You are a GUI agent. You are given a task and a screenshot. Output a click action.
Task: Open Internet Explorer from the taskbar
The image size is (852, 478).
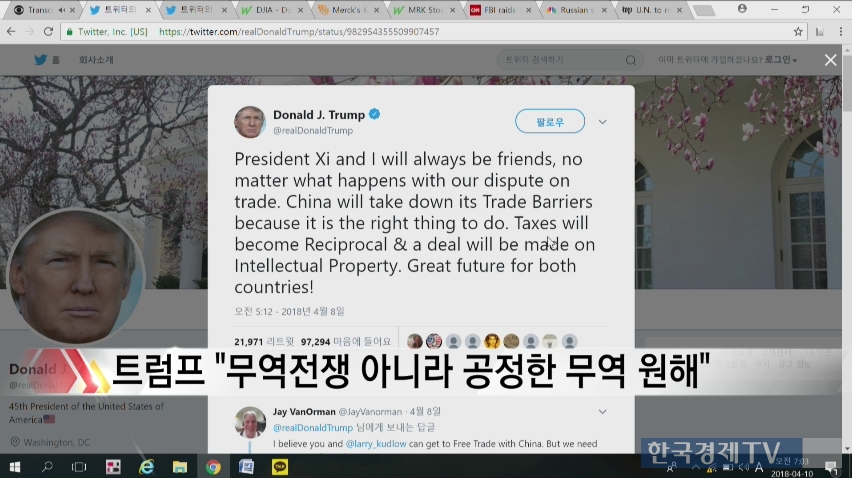click(x=146, y=467)
